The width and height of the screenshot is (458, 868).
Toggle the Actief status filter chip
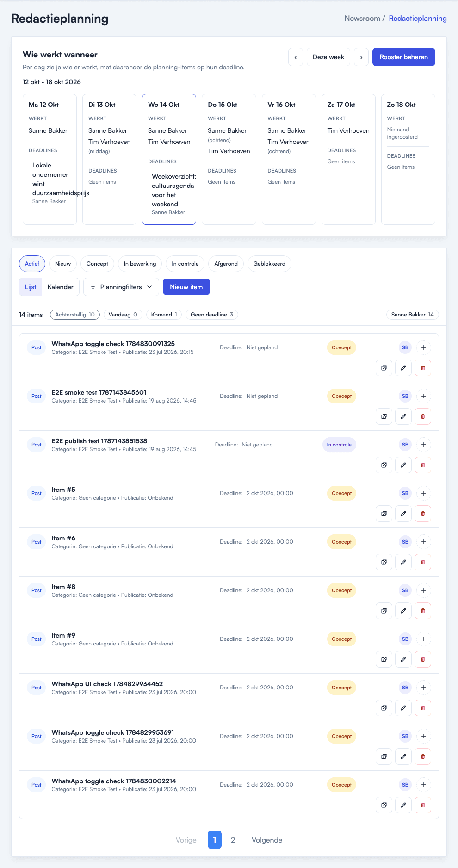(32, 264)
